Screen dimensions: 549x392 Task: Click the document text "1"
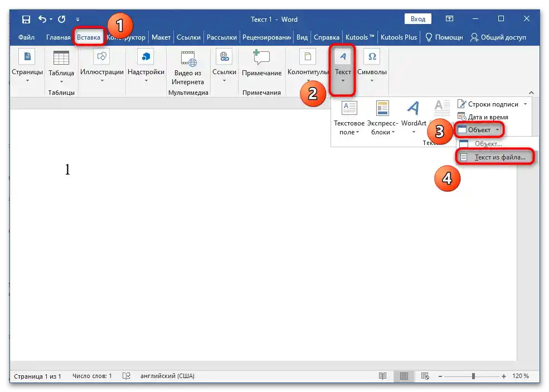pyautogui.click(x=67, y=170)
